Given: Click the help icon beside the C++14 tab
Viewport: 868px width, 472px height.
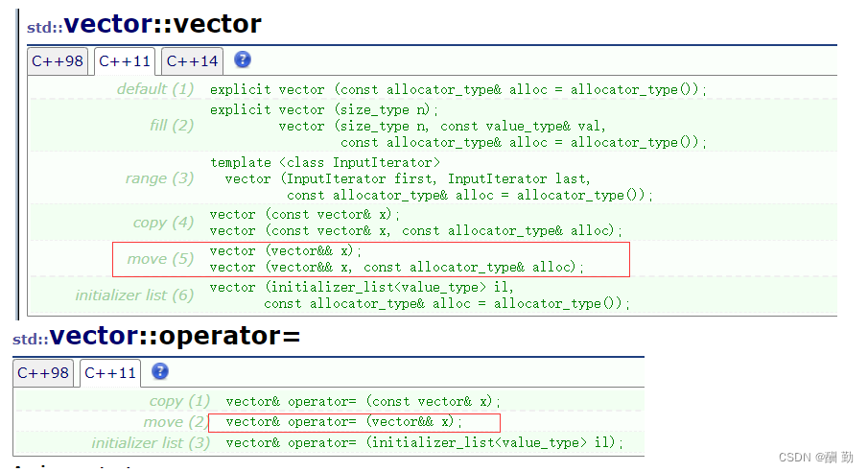Looking at the screenshot, I should pyautogui.click(x=243, y=59).
